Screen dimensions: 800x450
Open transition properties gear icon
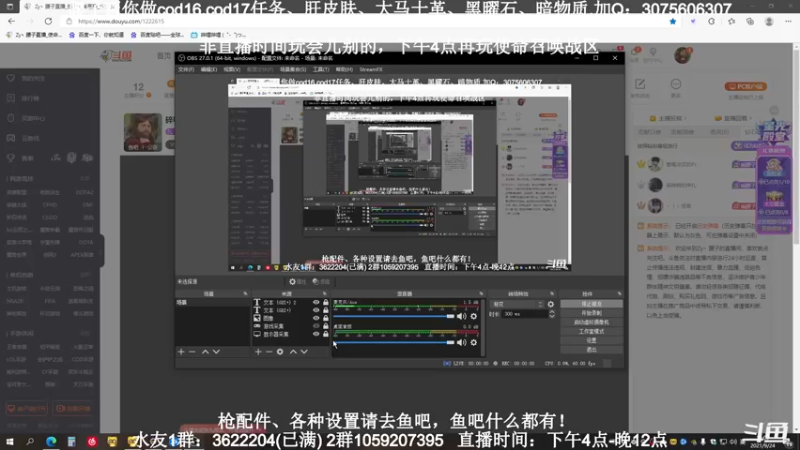(x=551, y=304)
